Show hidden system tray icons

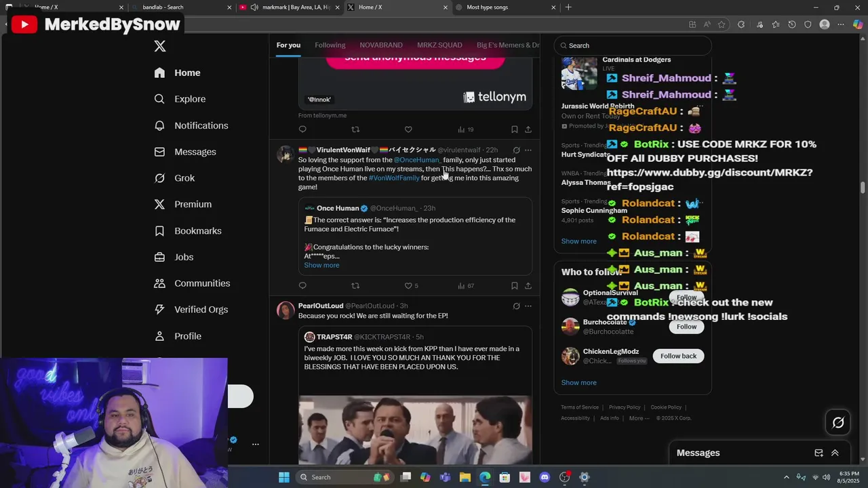tap(787, 477)
